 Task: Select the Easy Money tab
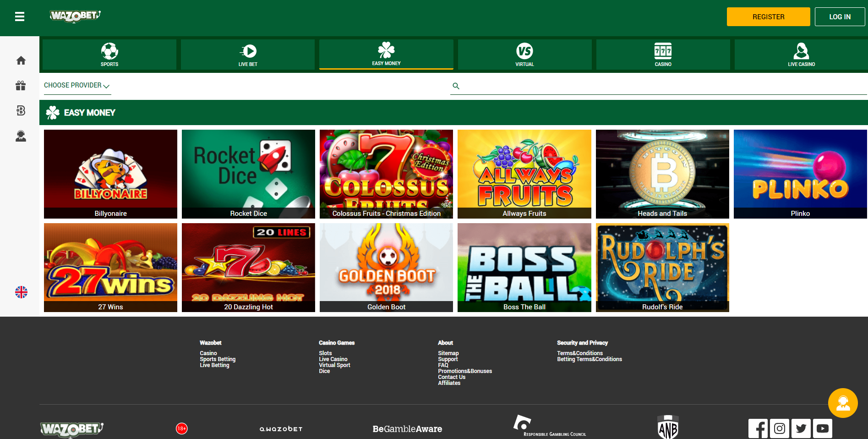(x=386, y=55)
